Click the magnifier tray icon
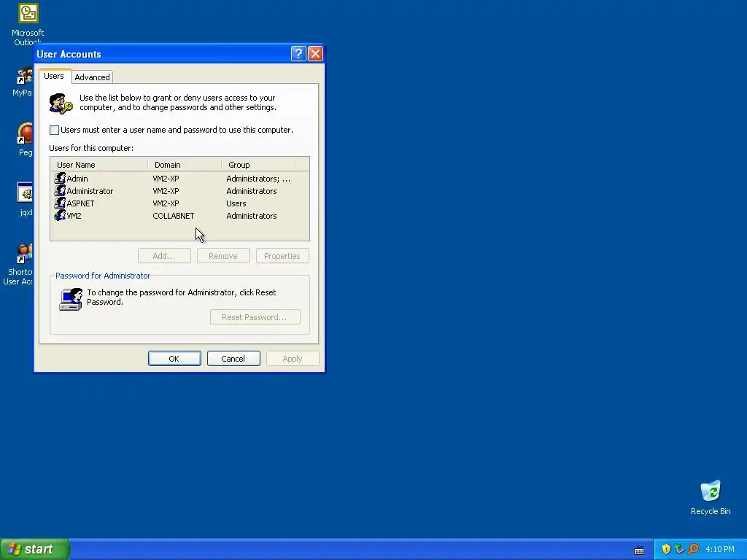Viewport: 747px width, 560px height. pyautogui.click(x=693, y=549)
